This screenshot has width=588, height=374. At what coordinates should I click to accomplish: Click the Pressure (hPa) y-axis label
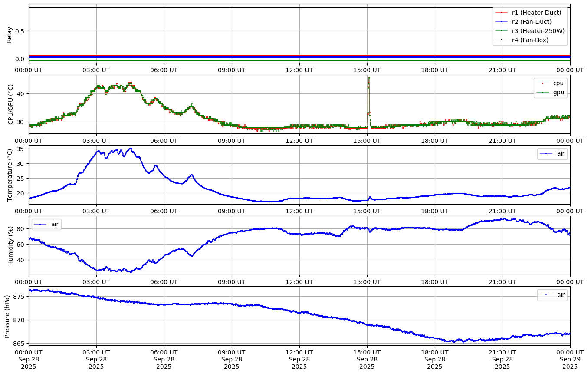(x=7, y=316)
